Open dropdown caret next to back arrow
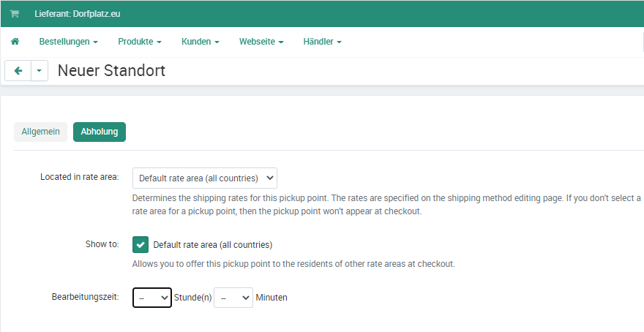The width and height of the screenshot is (644, 332). tap(40, 71)
